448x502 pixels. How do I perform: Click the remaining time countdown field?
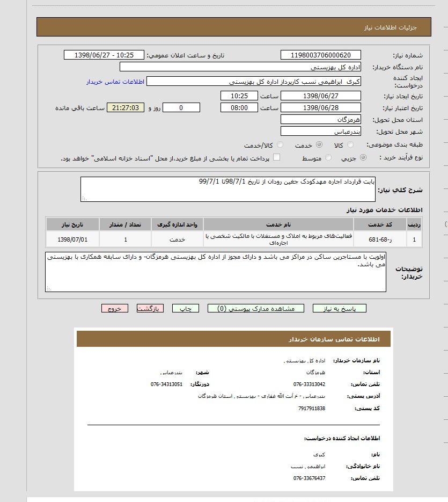pyautogui.click(x=126, y=107)
